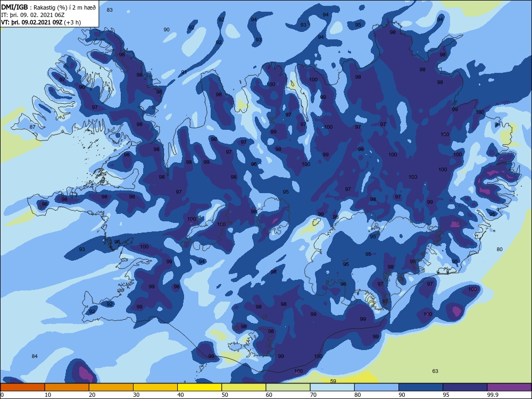The width and height of the screenshot is (532, 399).
Task: Click the 20–30 legend color swatch
Action: click(x=111, y=387)
